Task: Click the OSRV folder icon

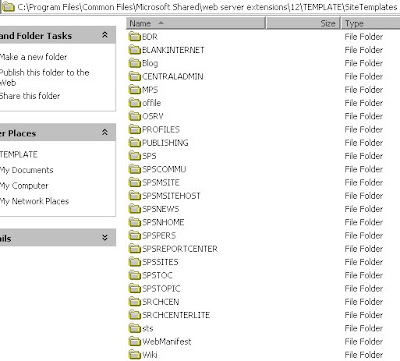Action: (x=135, y=116)
